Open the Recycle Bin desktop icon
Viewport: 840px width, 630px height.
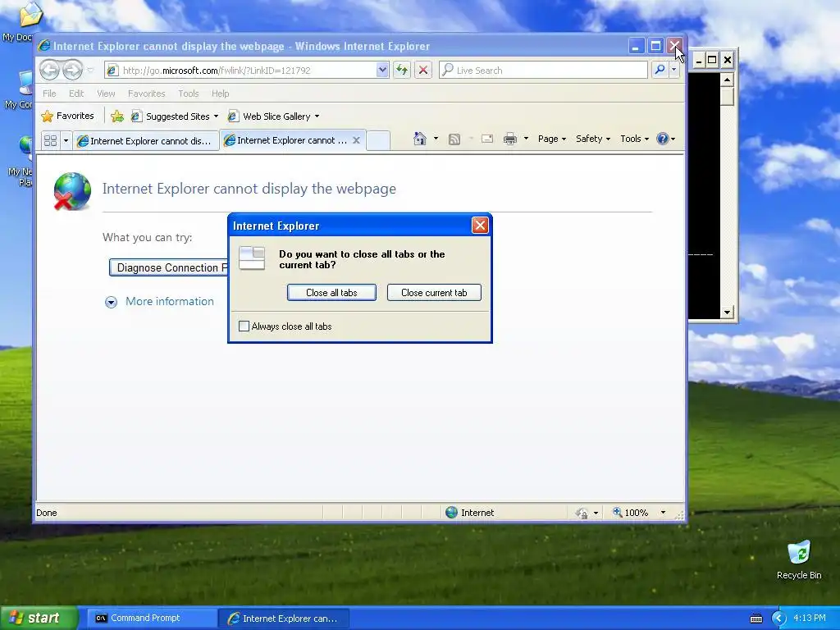point(799,559)
